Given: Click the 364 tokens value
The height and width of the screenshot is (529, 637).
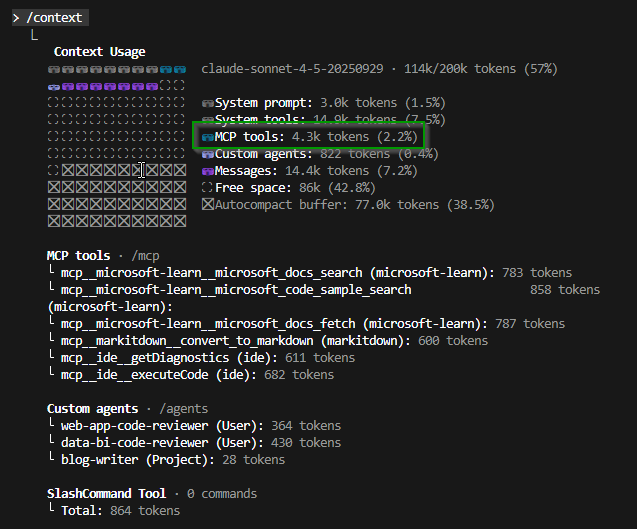Looking at the screenshot, I should point(306,426).
